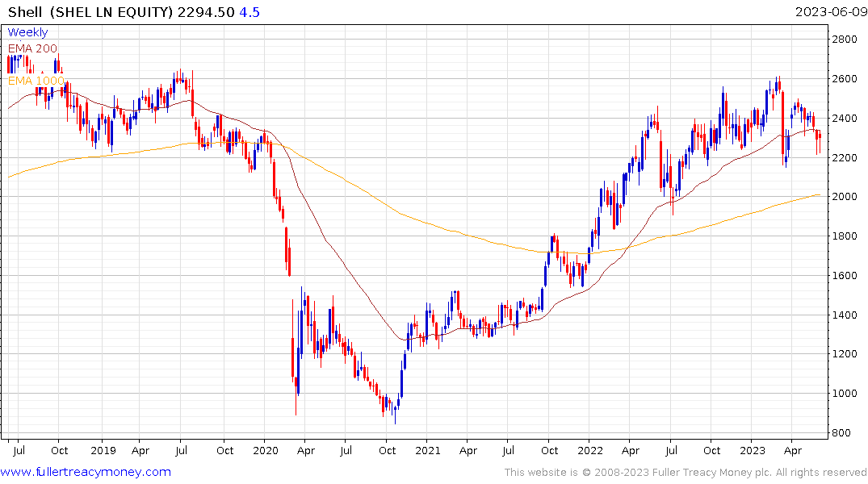Click the date 2023-06-09
868x484 pixels.
point(831,12)
